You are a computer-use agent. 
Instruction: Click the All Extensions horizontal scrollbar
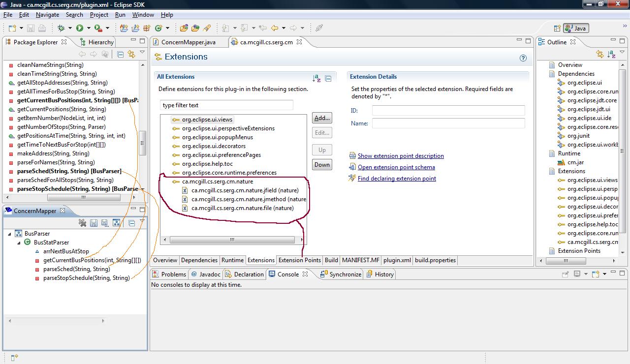tap(232, 240)
